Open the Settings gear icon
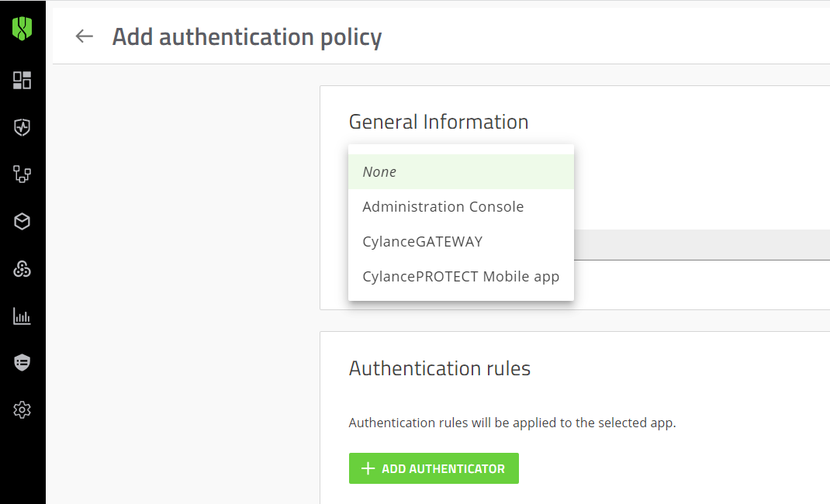This screenshot has width=830, height=504. coord(22,410)
